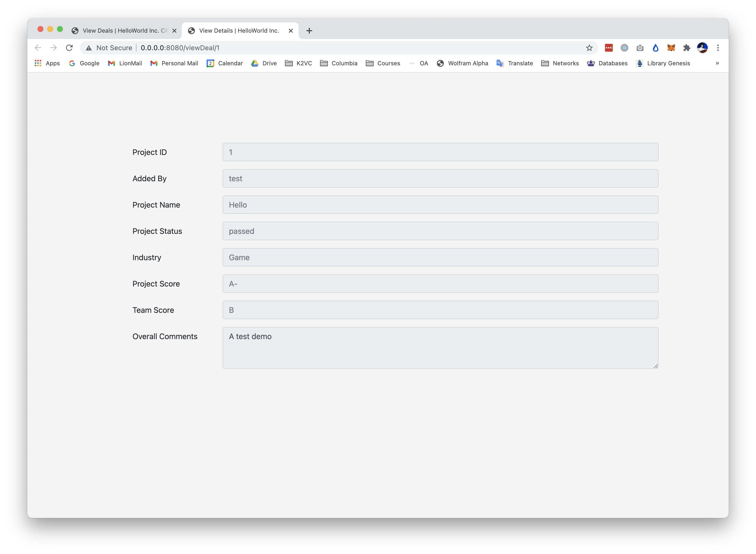This screenshot has height=554, width=756.
Task: Click the Project Name field
Action: (440, 205)
